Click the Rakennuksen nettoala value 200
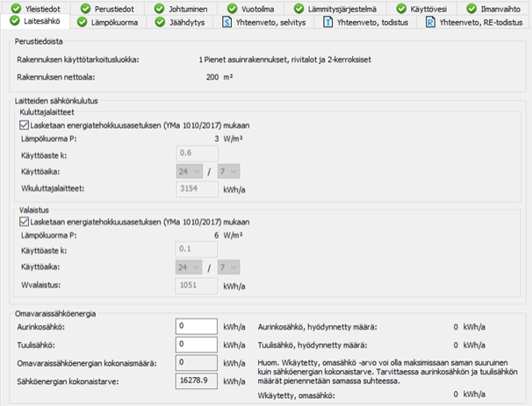The height and width of the screenshot is (406, 532). coord(212,77)
